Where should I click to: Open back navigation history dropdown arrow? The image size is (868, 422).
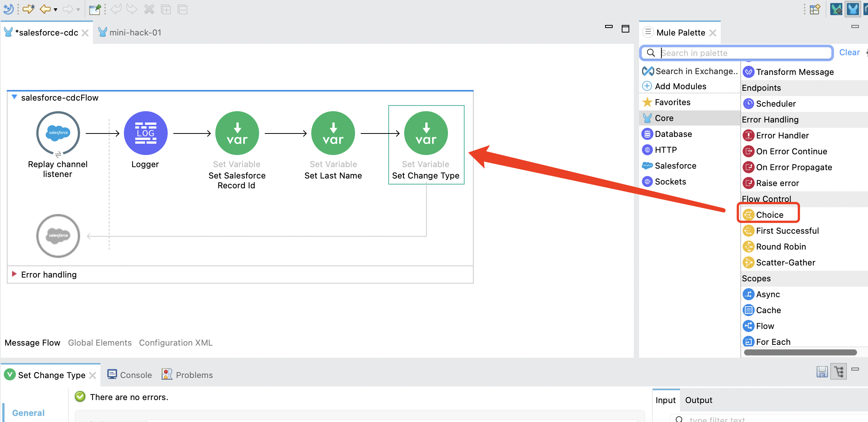[56, 9]
